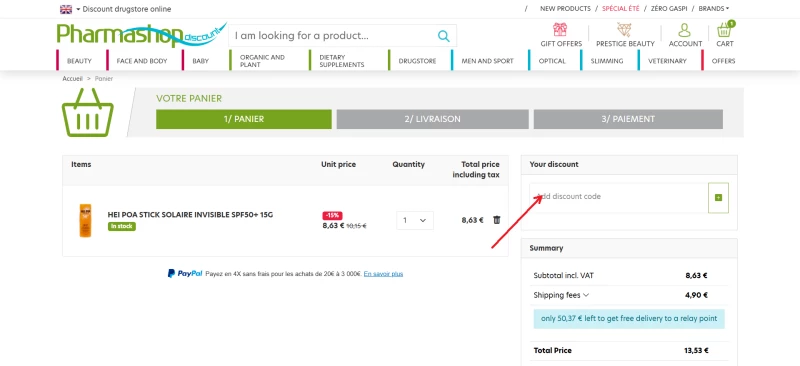Expand the Shipping fees chevron

tap(586, 295)
